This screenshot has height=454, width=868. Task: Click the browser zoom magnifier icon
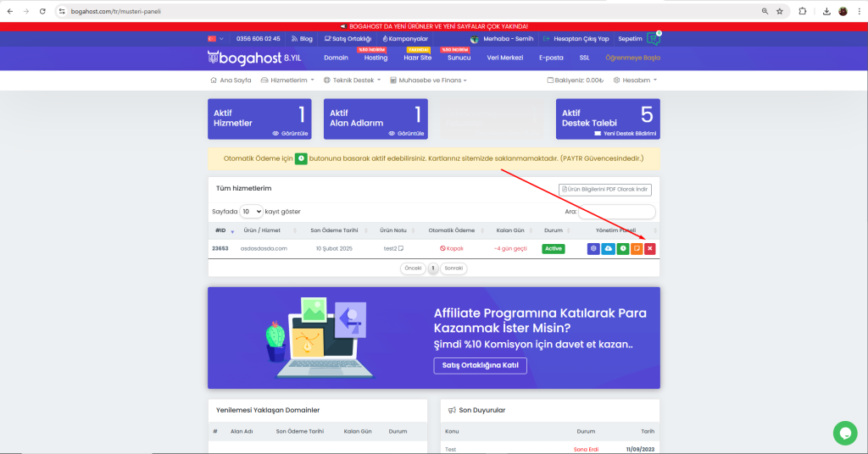click(765, 11)
